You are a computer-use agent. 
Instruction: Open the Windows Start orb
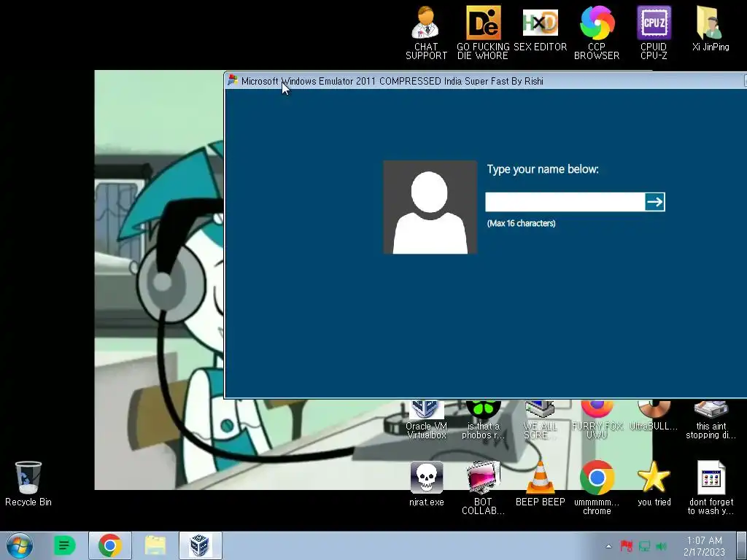click(x=20, y=545)
